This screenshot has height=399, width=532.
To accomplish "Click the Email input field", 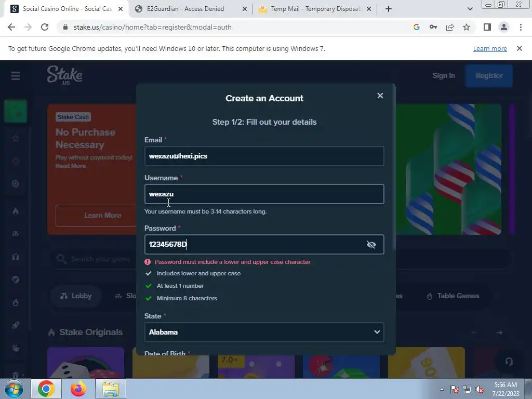I will pos(264,156).
